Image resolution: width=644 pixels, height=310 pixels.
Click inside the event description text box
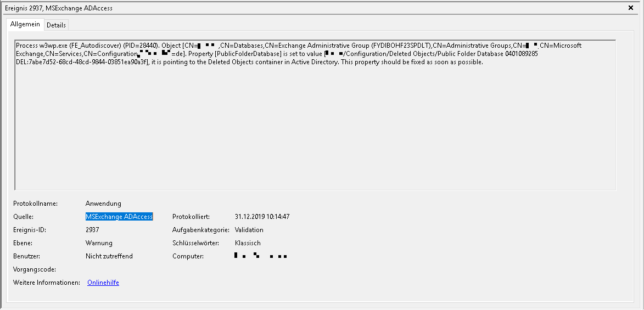point(315,115)
